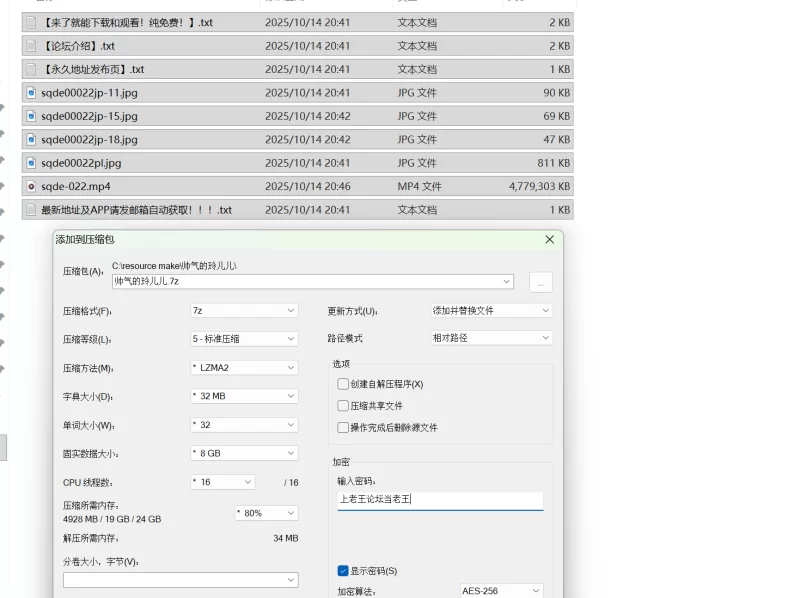Uncheck the 显示密码 checkbox
Screen dimensions: 800x598
(x=344, y=571)
